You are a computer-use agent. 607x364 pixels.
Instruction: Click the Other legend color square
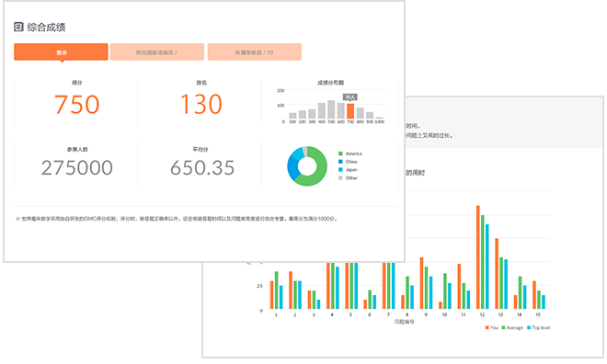click(x=340, y=178)
